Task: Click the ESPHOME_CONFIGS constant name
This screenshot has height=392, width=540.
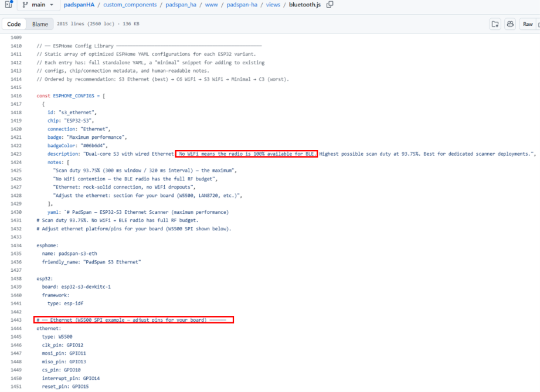Action: click(x=73, y=96)
